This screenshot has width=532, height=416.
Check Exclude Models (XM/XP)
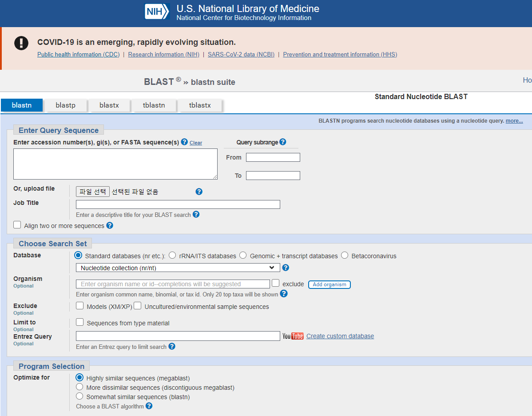80,306
